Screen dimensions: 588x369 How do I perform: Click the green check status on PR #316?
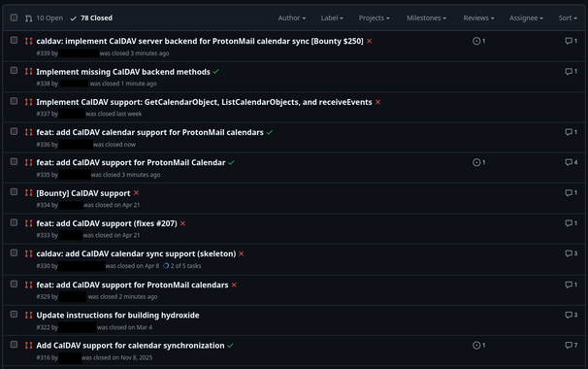coord(230,346)
